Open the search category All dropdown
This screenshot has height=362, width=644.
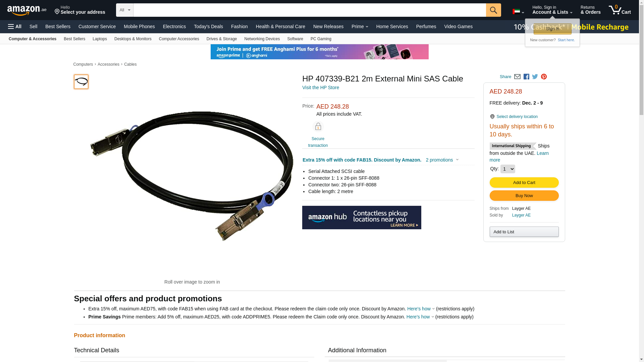click(x=125, y=10)
